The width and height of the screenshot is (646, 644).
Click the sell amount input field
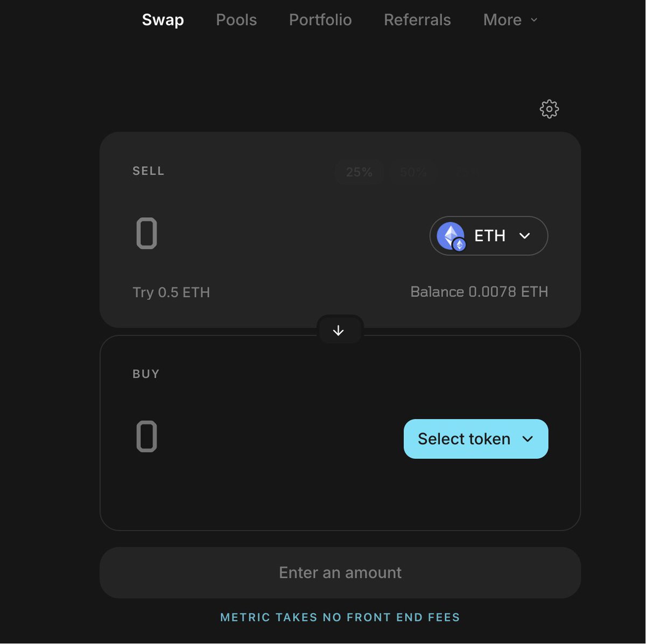pos(269,234)
